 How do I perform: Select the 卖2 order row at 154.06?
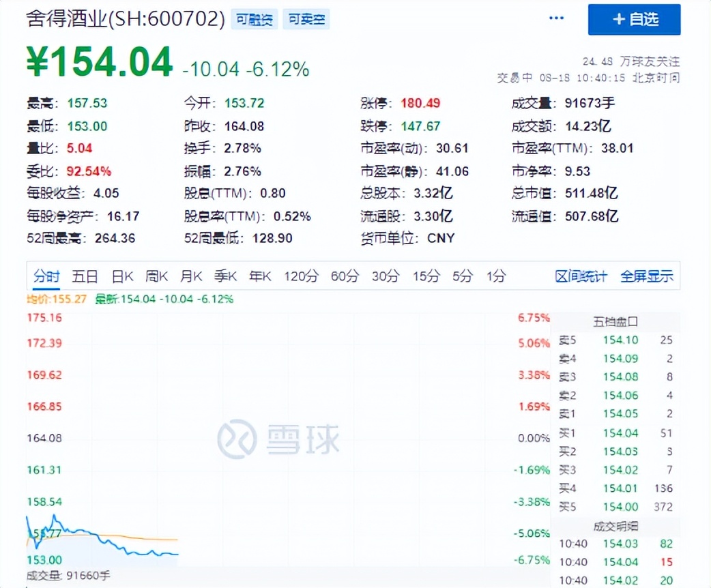615,396
